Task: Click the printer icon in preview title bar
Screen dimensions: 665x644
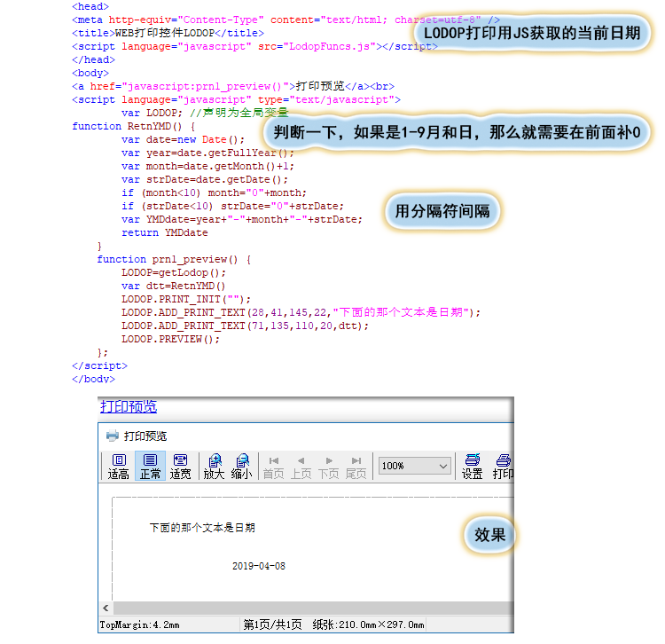Action: (x=112, y=436)
